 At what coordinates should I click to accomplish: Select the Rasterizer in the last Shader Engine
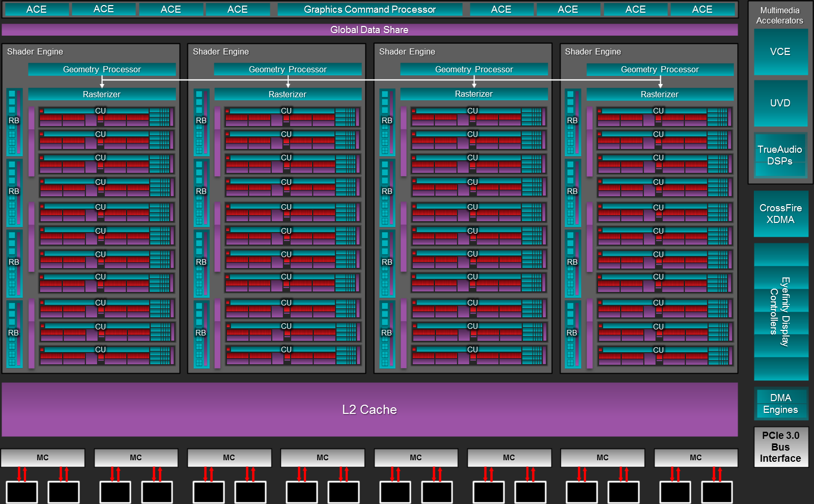coord(660,94)
